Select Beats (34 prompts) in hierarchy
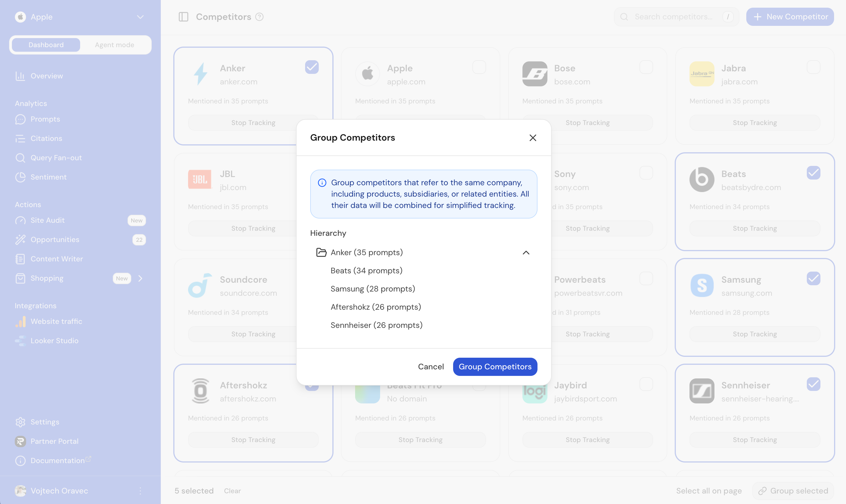The image size is (846, 504). click(366, 270)
